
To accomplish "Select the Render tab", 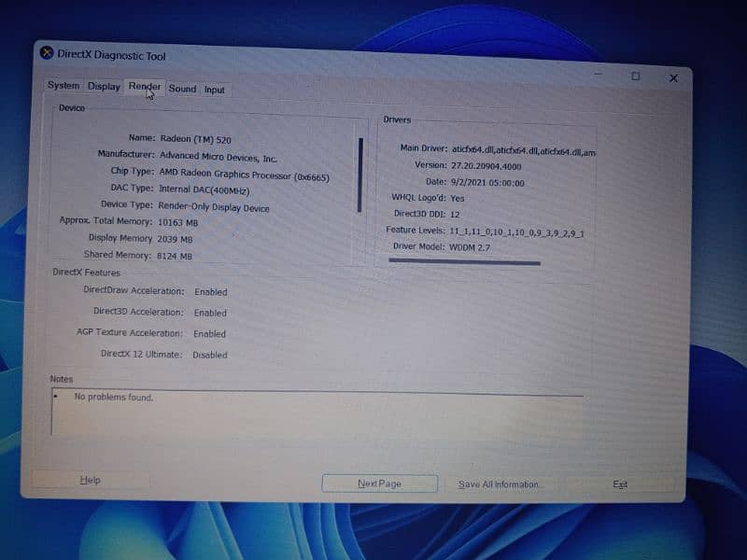I will 145,86.
